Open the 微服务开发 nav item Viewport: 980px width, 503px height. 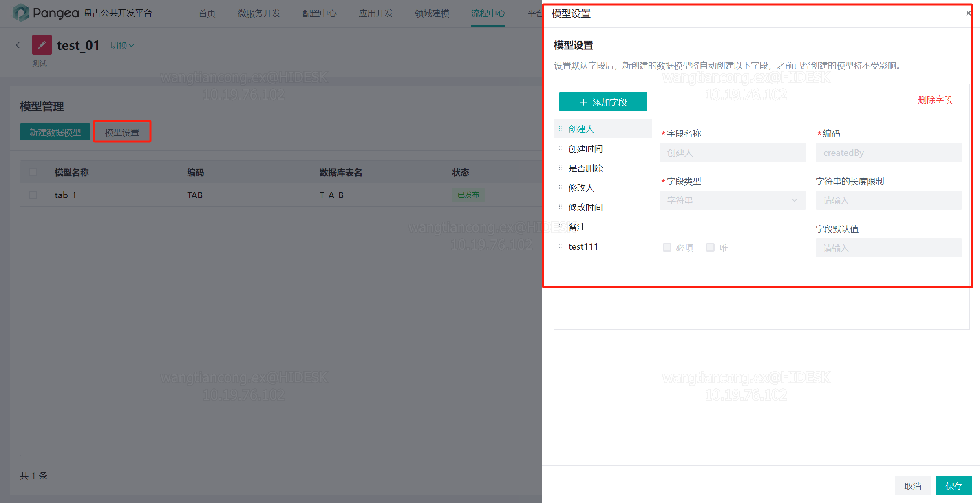pos(259,13)
